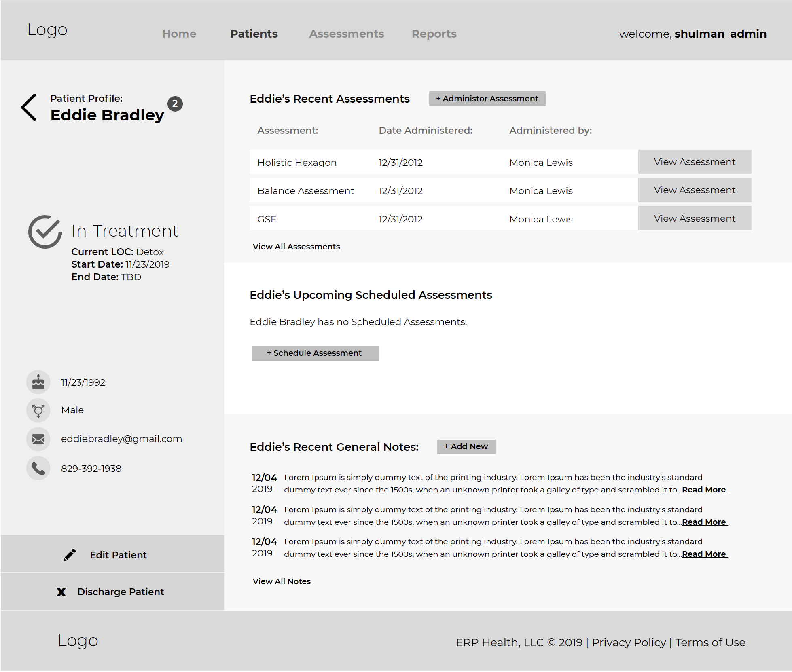Screen dimensions: 792x672
Task: Click the notification badge showing 2
Action: (x=175, y=104)
